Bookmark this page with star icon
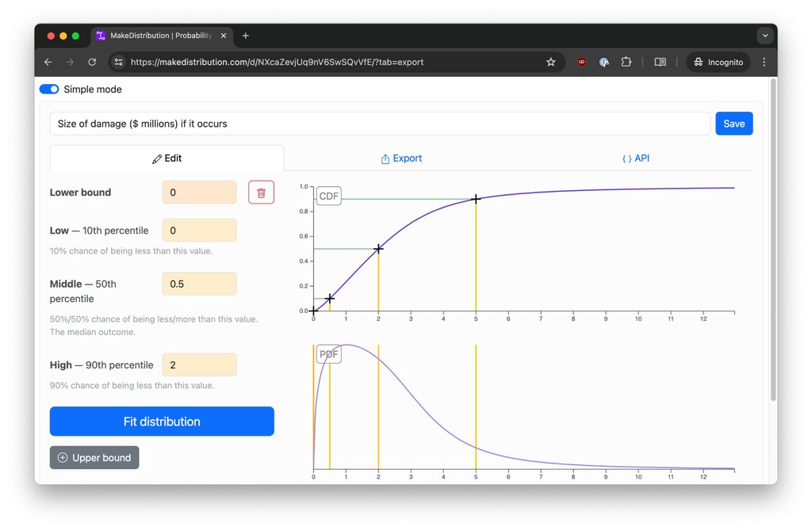This screenshot has width=812, height=530. coord(551,62)
